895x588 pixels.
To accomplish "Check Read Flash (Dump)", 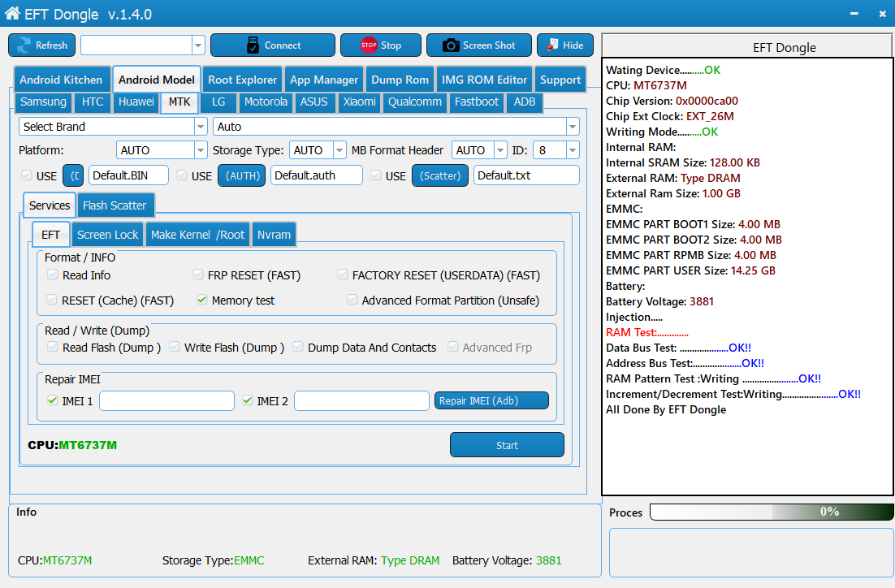I will click(53, 347).
